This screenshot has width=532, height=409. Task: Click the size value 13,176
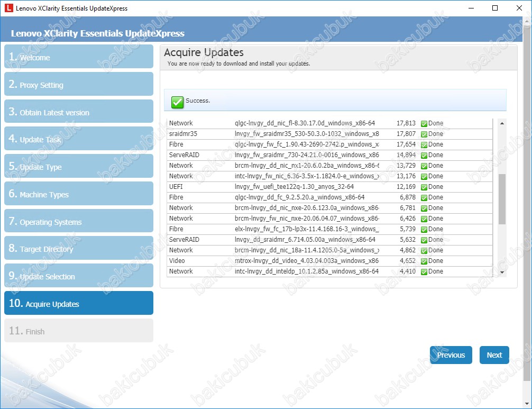pos(406,176)
